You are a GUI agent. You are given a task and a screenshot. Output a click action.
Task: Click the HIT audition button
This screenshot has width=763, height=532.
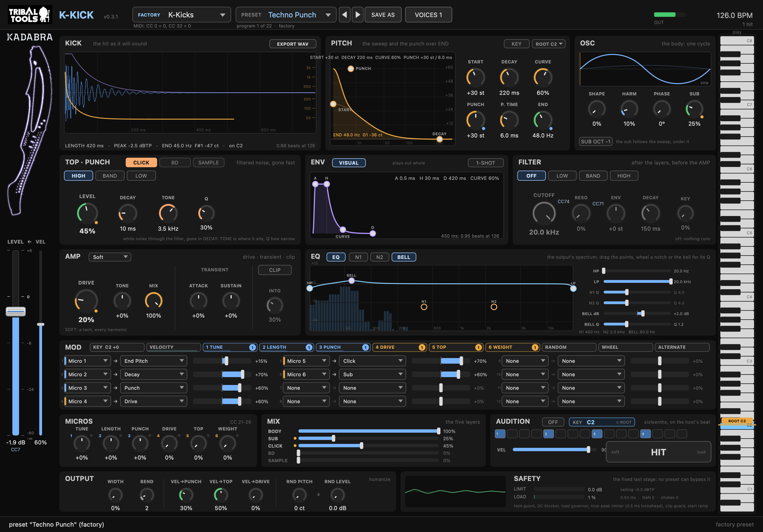pos(658,452)
